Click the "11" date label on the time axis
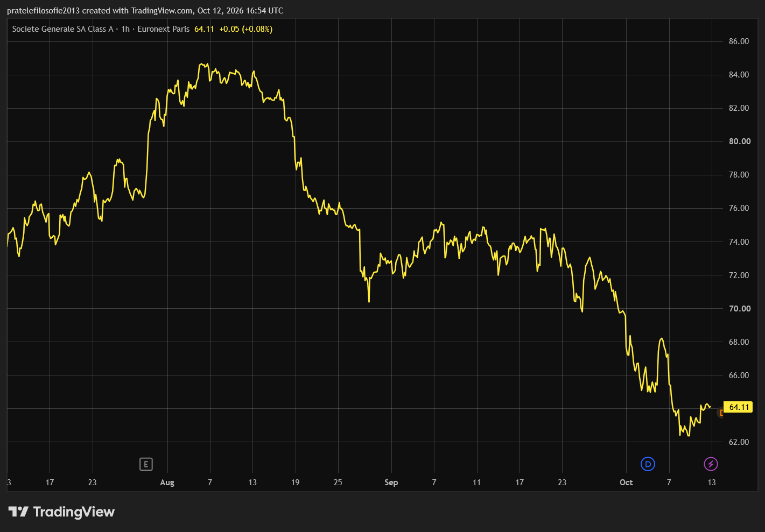Image resolution: width=765 pixels, height=532 pixels. pos(476,483)
